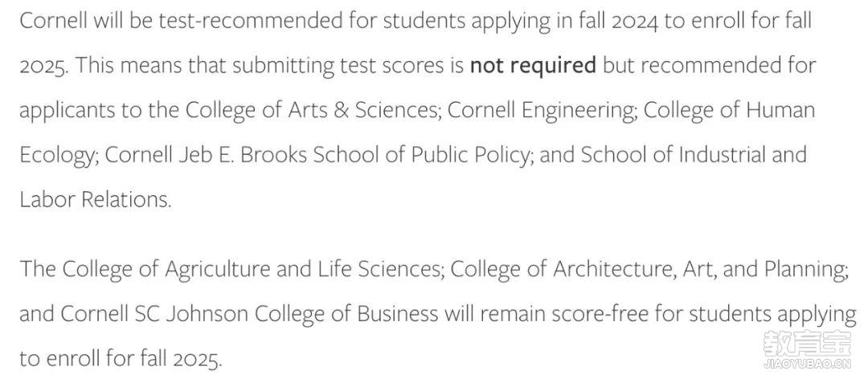Screen dimensions: 868x387
Task: Click the "Cornell Engineering" text
Action: [x=542, y=110]
